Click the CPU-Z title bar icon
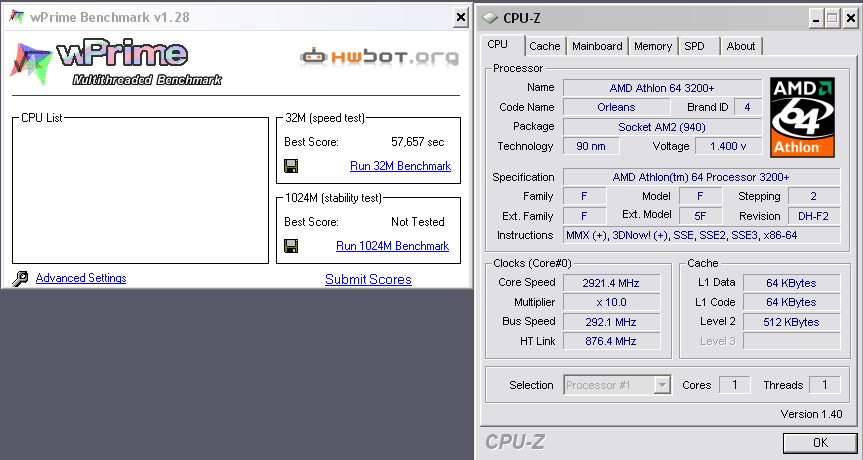Image resolution: width=863 pixels, height=460 pixels. 489,18
